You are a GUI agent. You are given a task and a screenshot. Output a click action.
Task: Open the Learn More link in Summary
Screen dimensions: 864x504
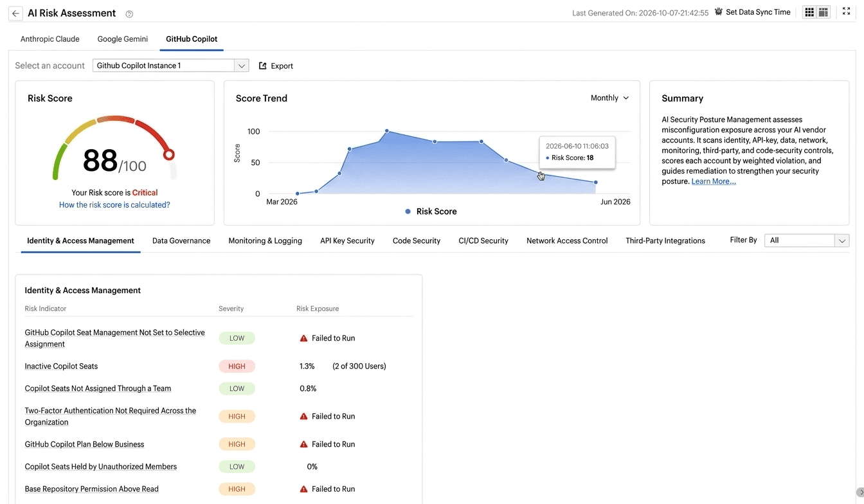coord(714,182)
